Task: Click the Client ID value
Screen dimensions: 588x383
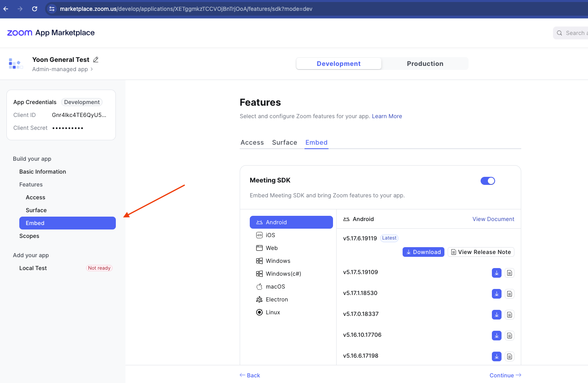Action: [79, 115]
